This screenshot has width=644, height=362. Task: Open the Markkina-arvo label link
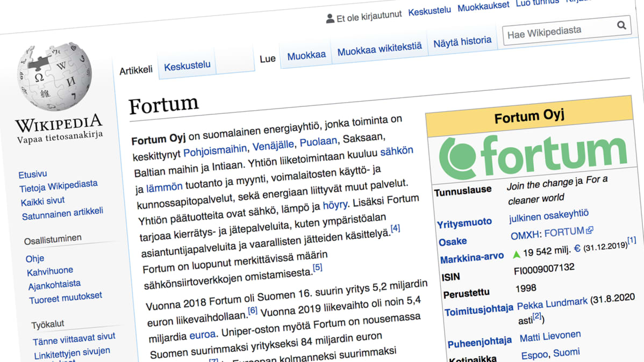pos(472,258)
